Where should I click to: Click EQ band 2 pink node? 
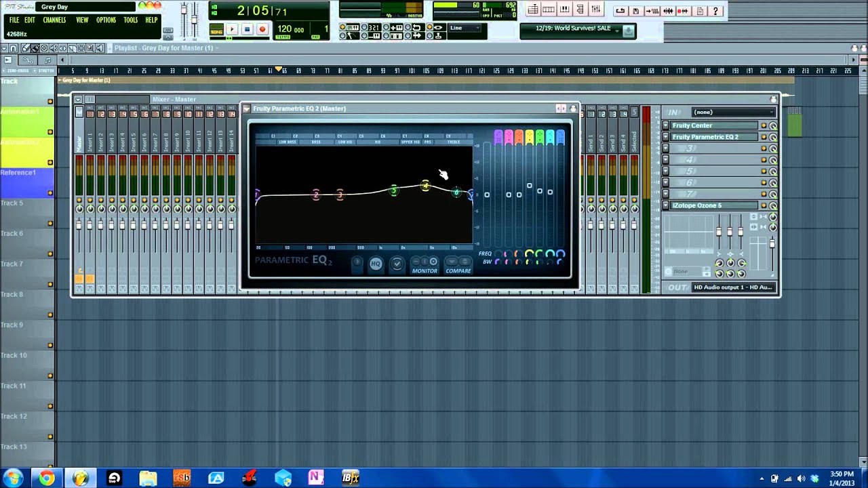point(315,195)
